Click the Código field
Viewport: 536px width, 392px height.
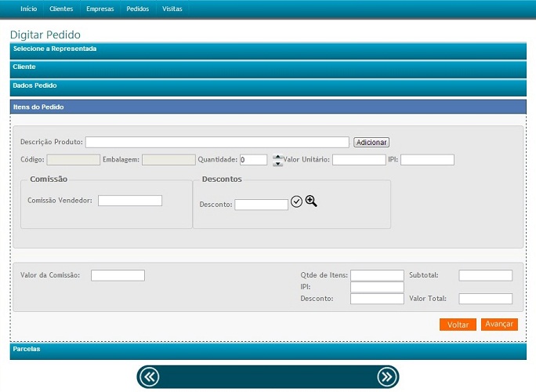click(x=74, y=160)
